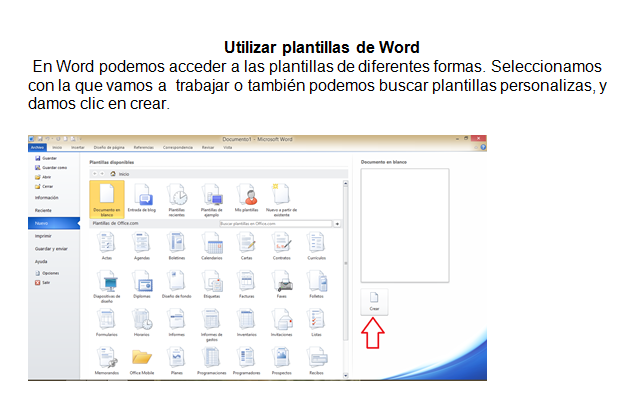This screenshot has height=419, width=625.
Task: Click Guardar como in backstage menu
Action: [51, 167]
